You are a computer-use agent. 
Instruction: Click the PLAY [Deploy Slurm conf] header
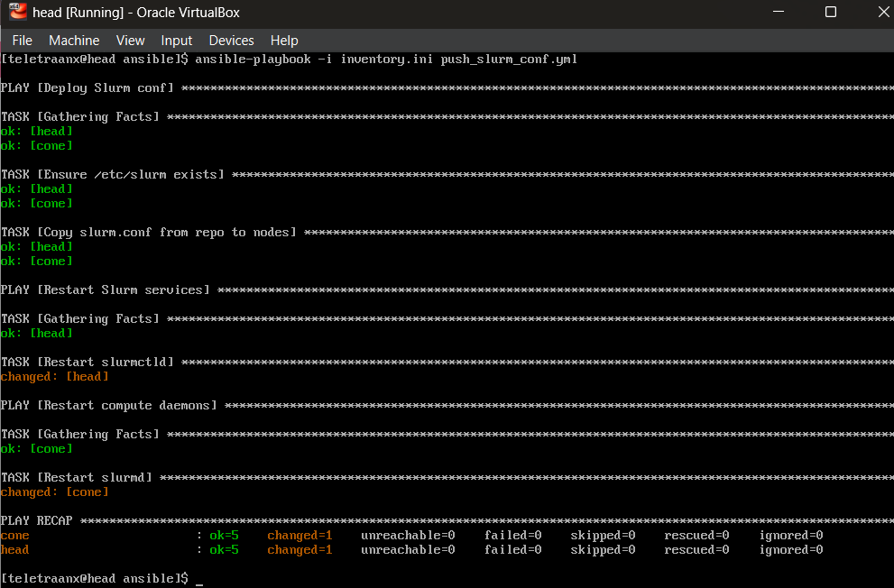point(88,88)
